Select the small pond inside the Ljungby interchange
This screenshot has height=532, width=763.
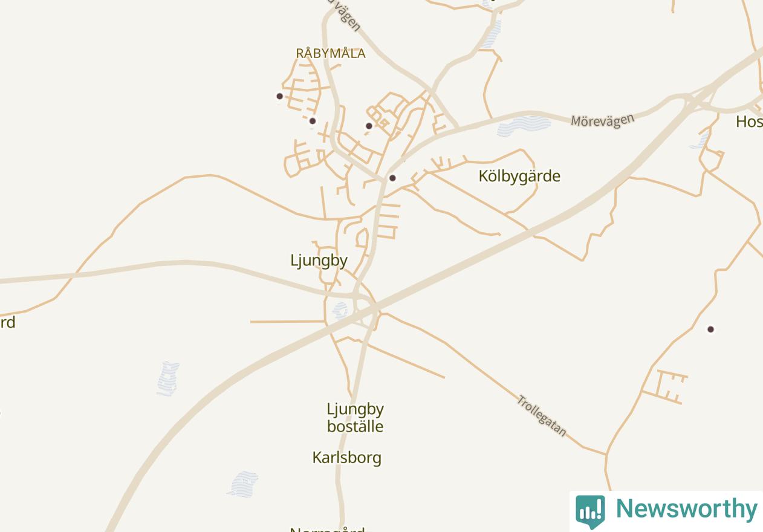pyautogui.click(x=340, y=310)
